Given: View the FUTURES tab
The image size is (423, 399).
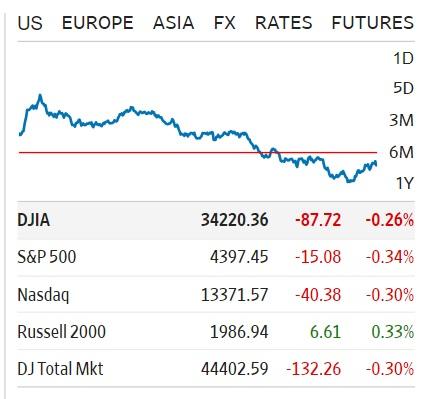Looking at the screenshot, I should pos(373,23).
